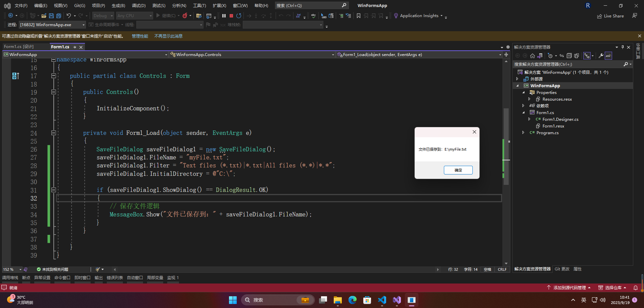Collapse all nodes in Solution Explorer
The image size is (644, 308).
569,56
